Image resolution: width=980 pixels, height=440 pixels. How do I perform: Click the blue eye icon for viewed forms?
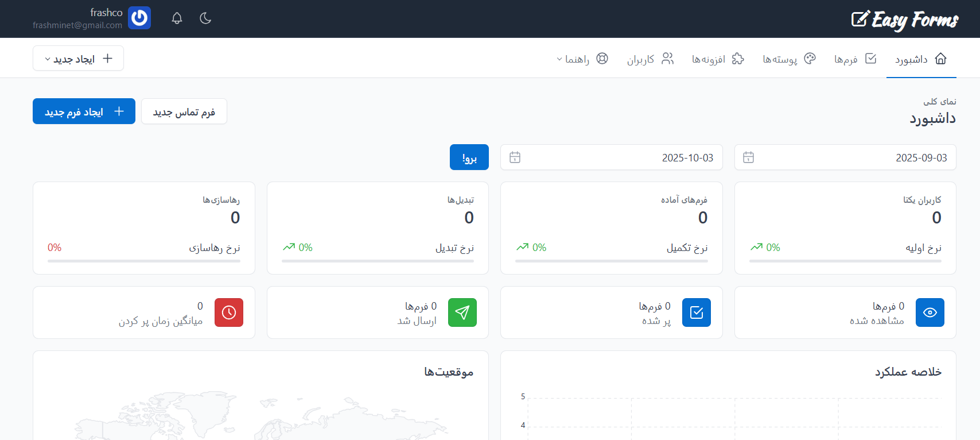pos(930,312)
